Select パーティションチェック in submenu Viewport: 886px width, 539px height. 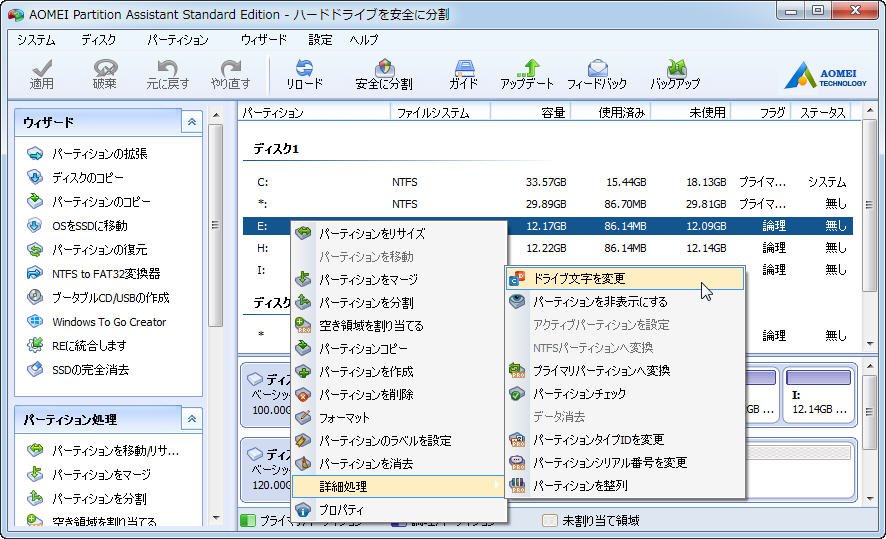click(625, 394)
